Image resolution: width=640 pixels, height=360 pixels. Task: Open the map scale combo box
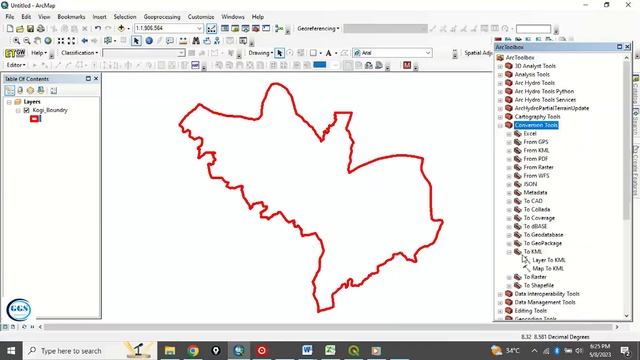point(169,28)
